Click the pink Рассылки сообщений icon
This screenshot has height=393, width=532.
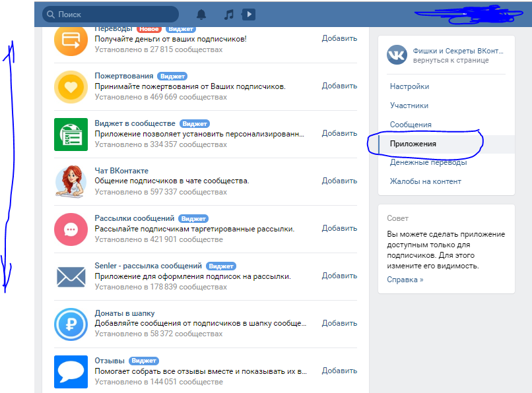[71, 229]
